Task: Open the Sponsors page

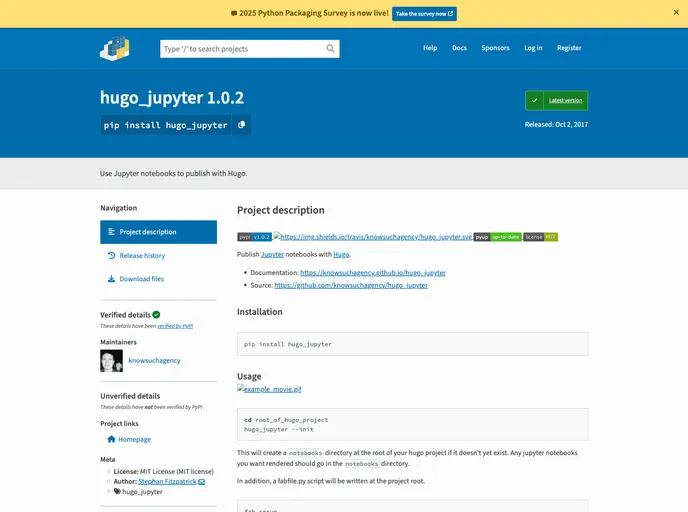Action: pyautogui.click(x=495, y=48)
